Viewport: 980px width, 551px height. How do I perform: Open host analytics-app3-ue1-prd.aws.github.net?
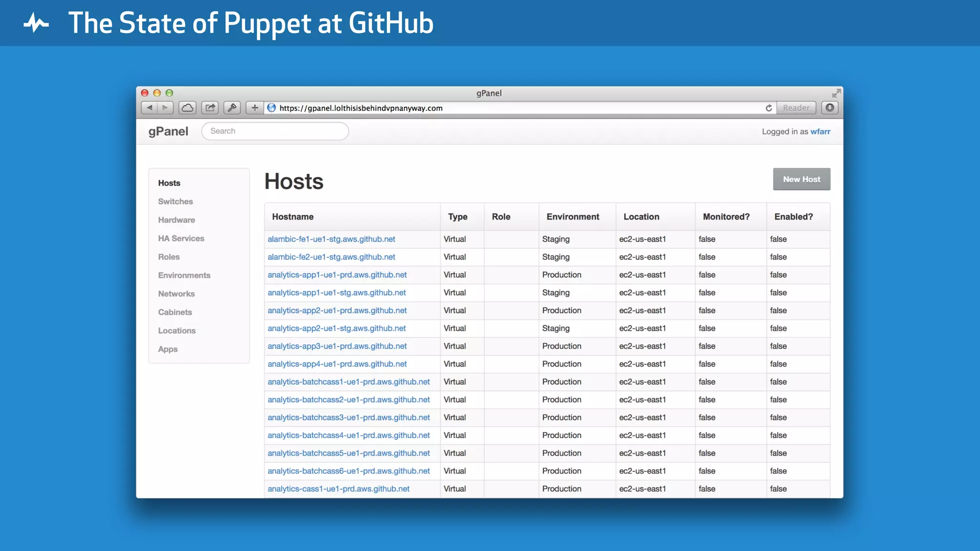coord(337,346)
